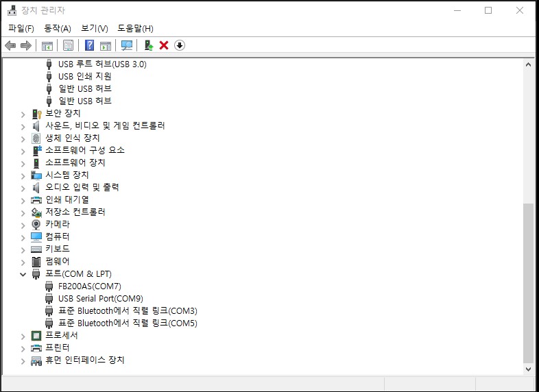Click the Back arrow toolbar icon
Screen dimensions: 539x392
point(10,45)
